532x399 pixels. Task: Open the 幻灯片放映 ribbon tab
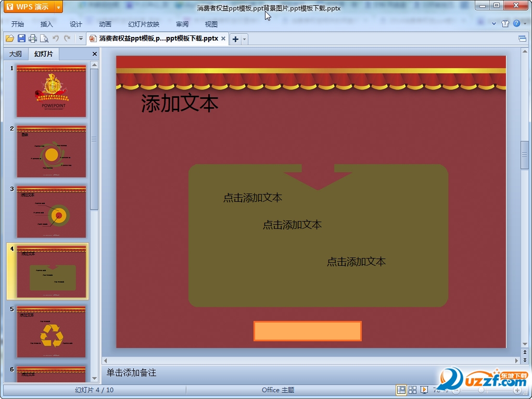[x=144, y=24]
